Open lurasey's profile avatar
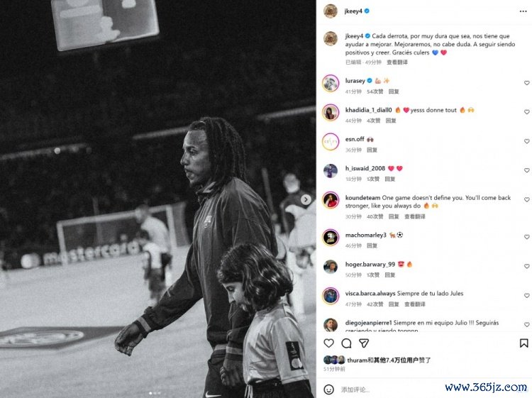 pyautogui.click(x=331, y=84)
